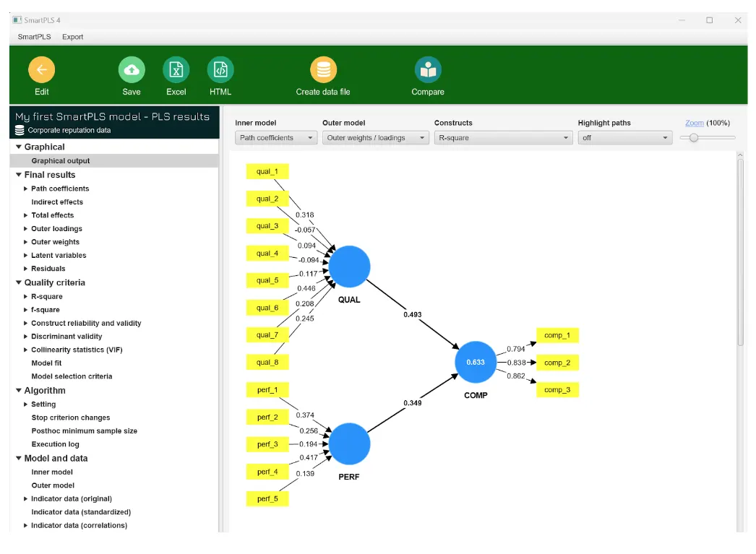The image size is (756, 554).
Task: Click the Create data file icon
Action: pyautogui.click(x=323, y=70)
